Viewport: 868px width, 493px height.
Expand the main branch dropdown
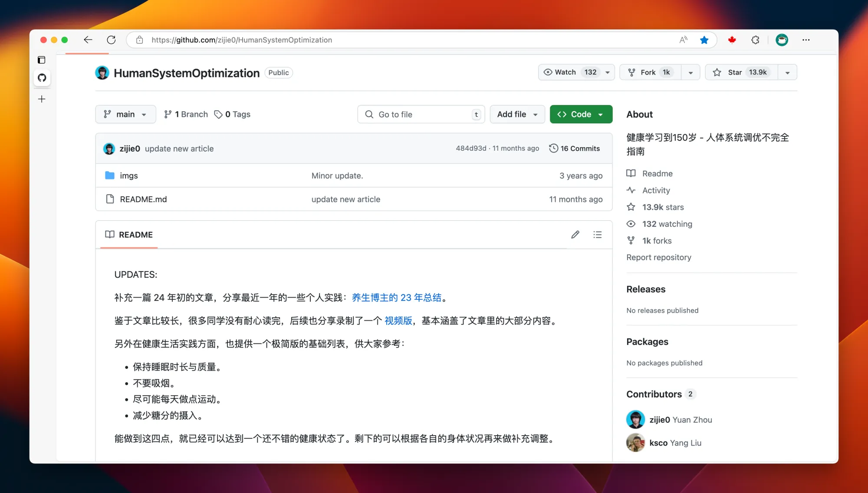pos(125,114)
